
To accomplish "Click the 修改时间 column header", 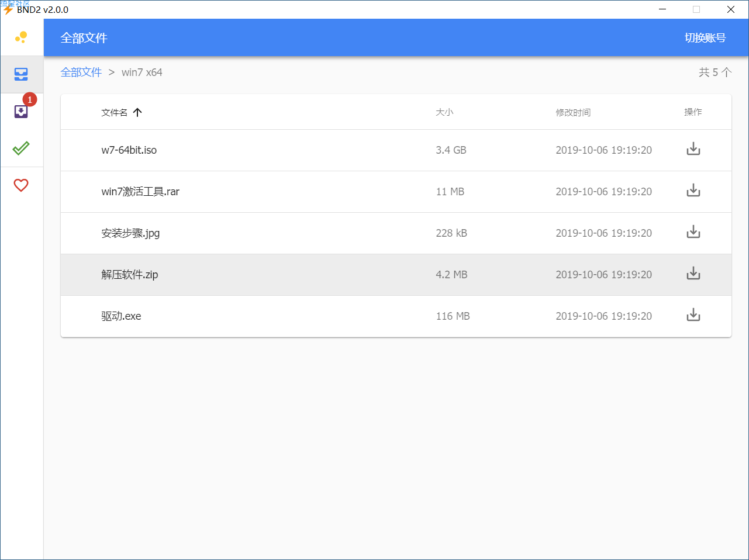I will pos(573,112).
